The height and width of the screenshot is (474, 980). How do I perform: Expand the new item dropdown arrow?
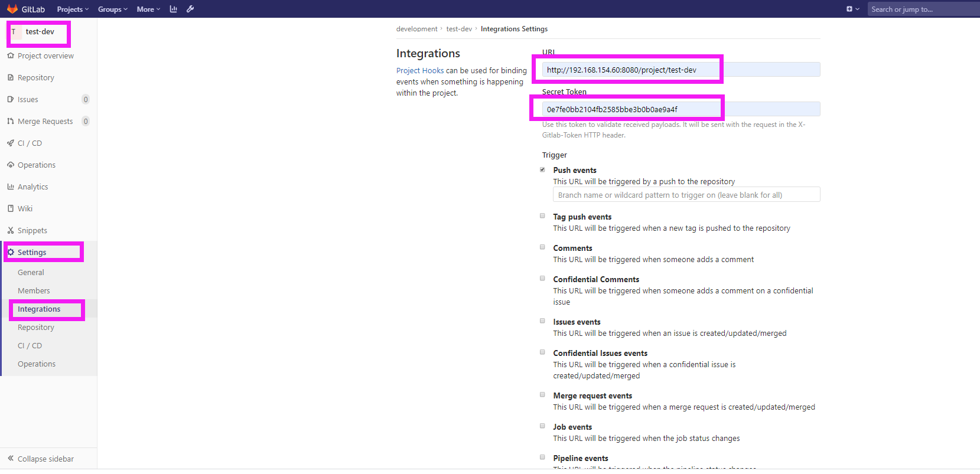[x=858, y=9]
